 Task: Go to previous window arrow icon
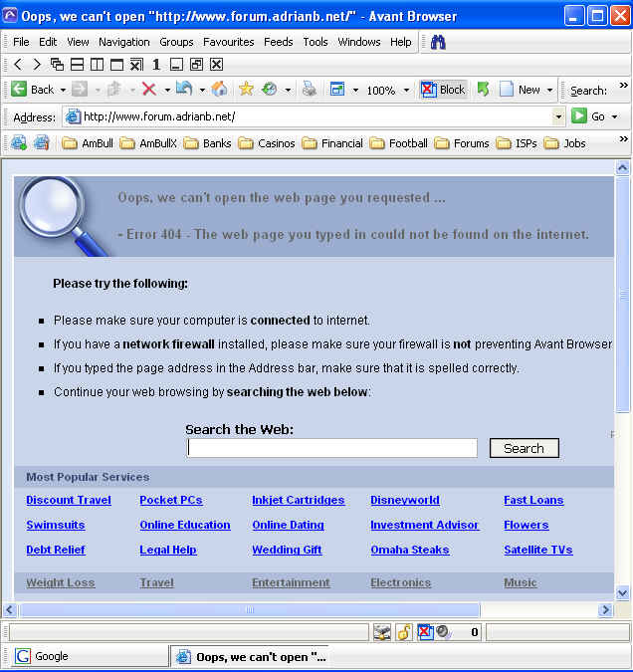[x=18, y=65]
